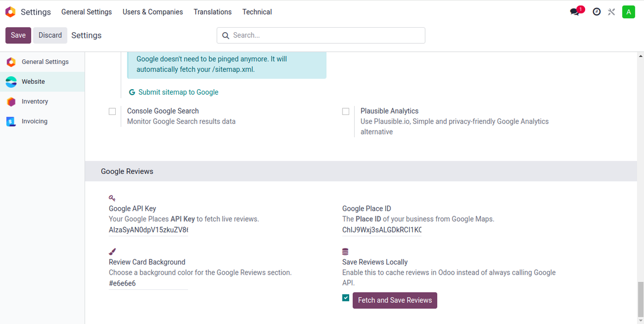Click the Review Card Background color field
The height and width of the screenshot is (324, 644).
coord(148,283)
